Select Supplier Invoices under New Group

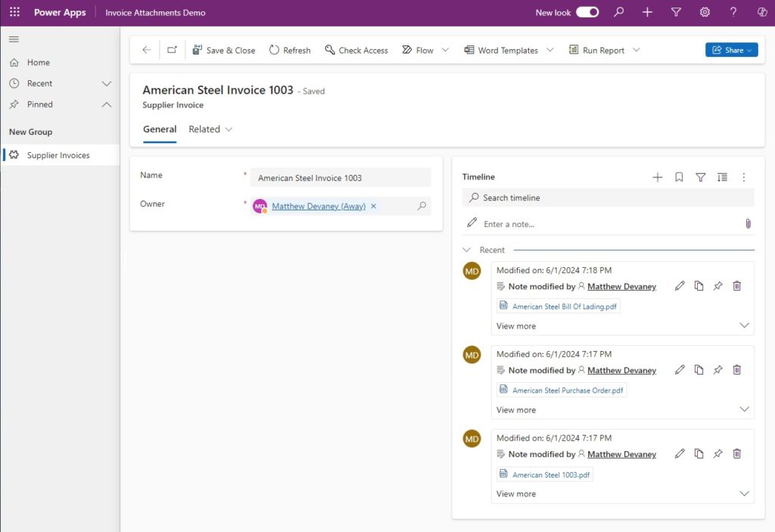pyautogui.click(x=57, y=155)
